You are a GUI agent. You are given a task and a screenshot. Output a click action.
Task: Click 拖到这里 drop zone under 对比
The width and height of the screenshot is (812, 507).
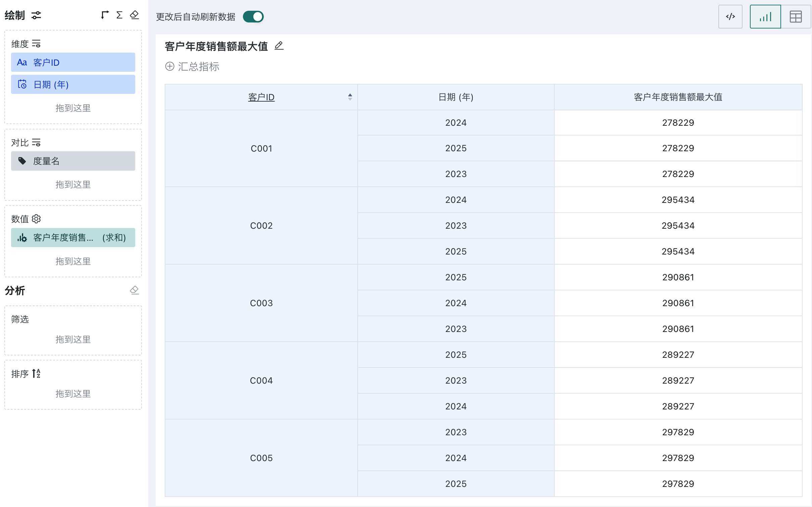point(73,184)
